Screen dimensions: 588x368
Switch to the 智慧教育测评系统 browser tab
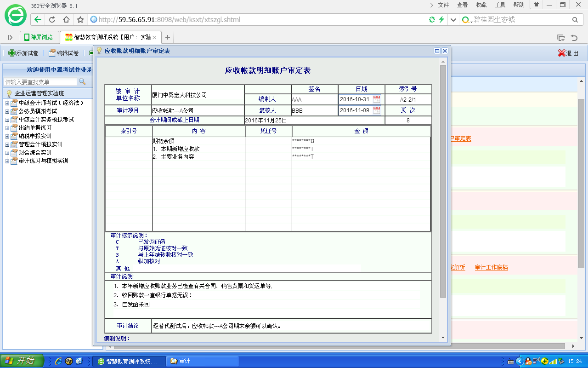click(x=110, y=37)
